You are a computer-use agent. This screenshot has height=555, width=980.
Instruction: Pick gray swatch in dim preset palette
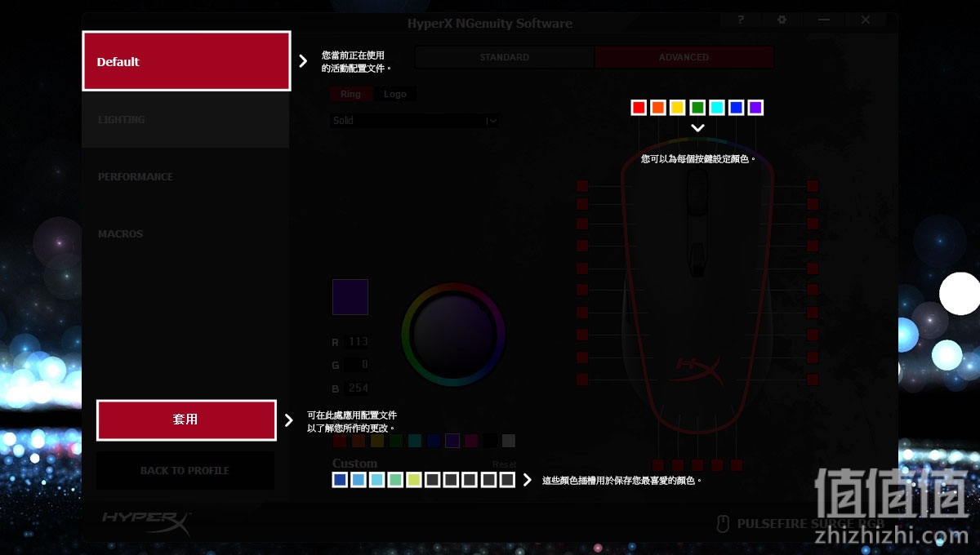(x=509, y=441)
